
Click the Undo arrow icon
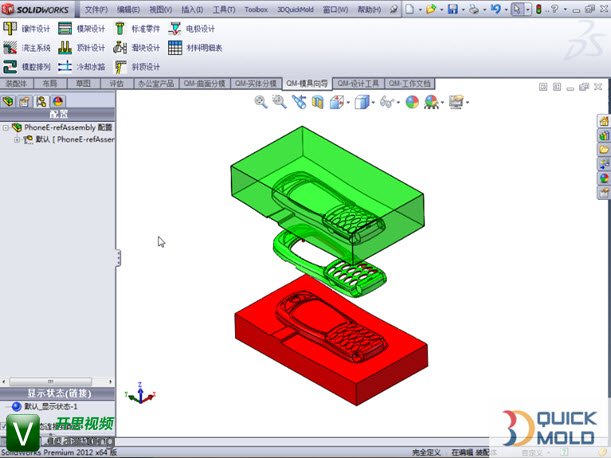click(495, 9)
